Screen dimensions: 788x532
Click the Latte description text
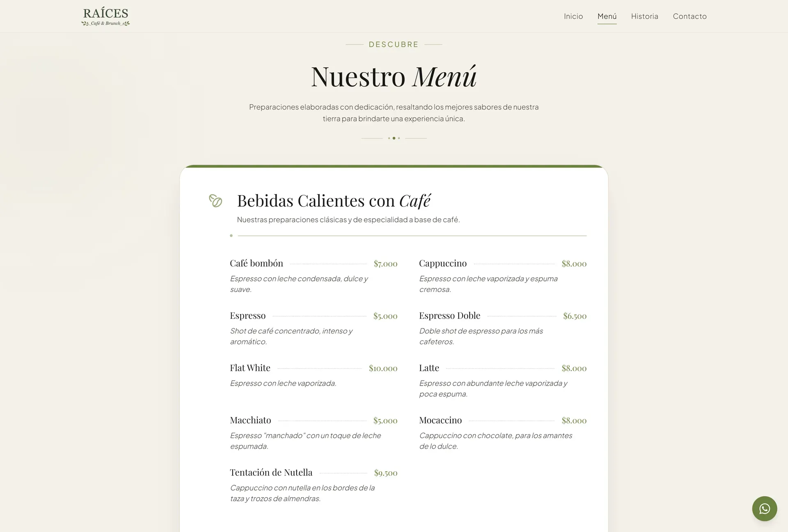click(x=493, y=388)
